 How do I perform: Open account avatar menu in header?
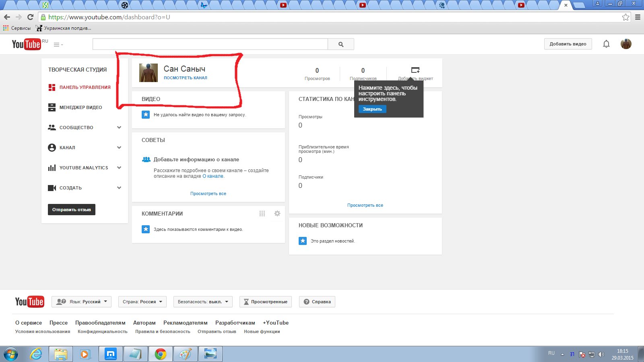tap(626, 44)
